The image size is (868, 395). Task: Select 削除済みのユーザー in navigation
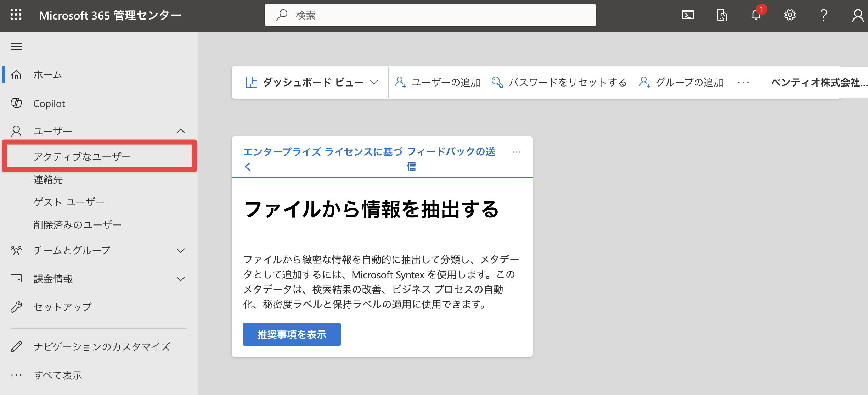point(77,225)
